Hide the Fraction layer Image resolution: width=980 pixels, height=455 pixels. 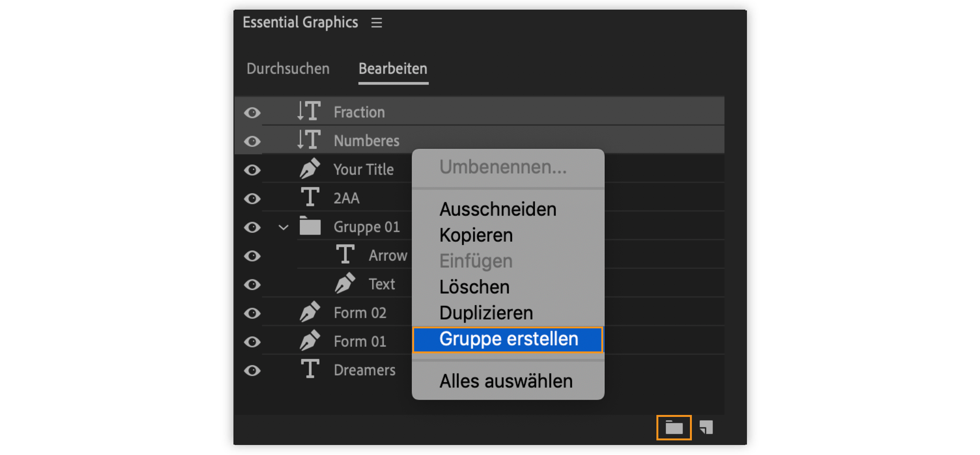tap(252, 112)
